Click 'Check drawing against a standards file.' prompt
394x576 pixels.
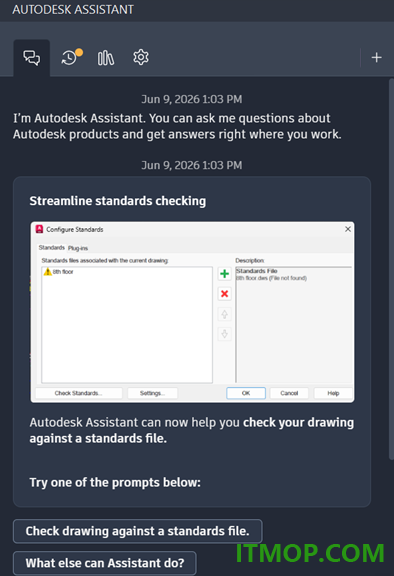(x=138, y=531)
